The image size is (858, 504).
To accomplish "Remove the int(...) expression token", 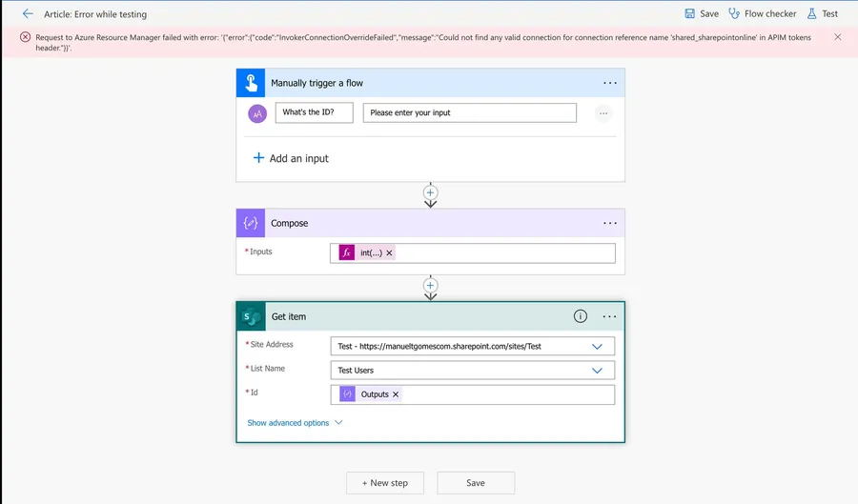I will pos(389,253).
